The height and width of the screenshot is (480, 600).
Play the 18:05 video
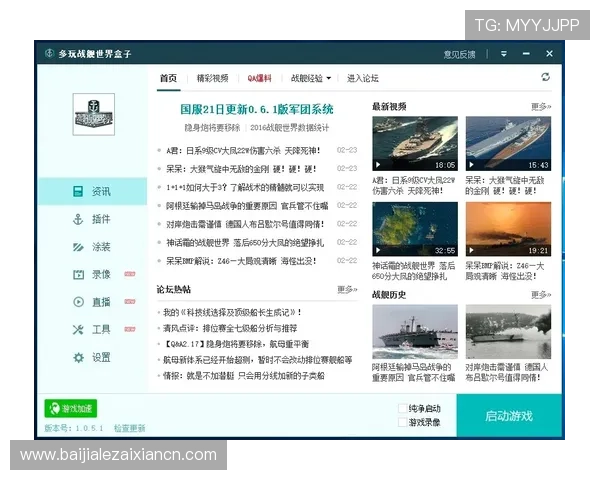[x=415, y=144]
